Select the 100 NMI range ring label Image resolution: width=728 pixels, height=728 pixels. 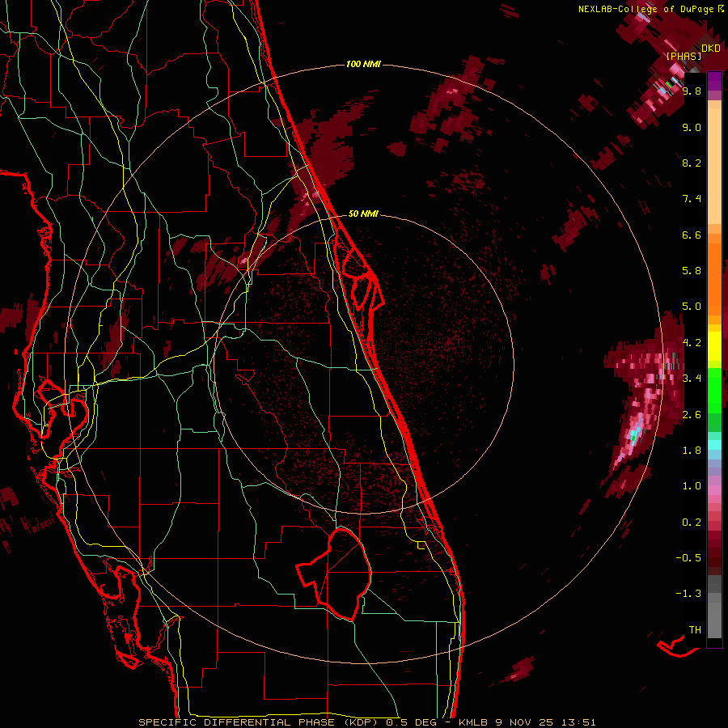tap(363, 64)
